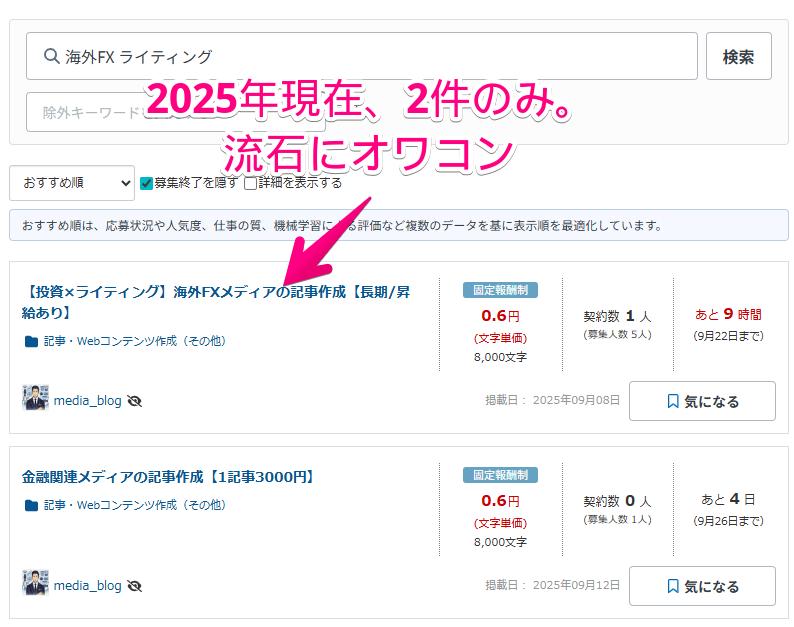Select 記事・Webコンテンツ作成 category in first listing

pyautogui.click(x=134, y=341)
